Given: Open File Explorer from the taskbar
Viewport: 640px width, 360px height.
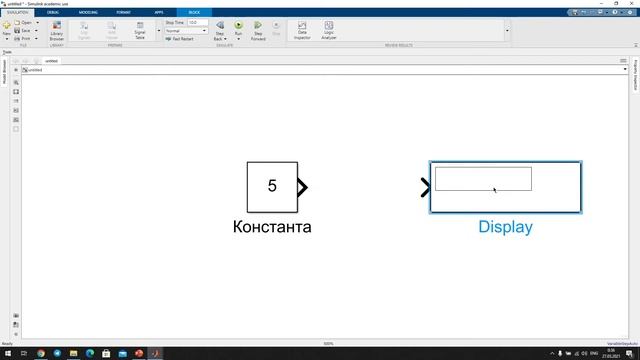Looking at the screenshot, I should click(x=73, y=353).
